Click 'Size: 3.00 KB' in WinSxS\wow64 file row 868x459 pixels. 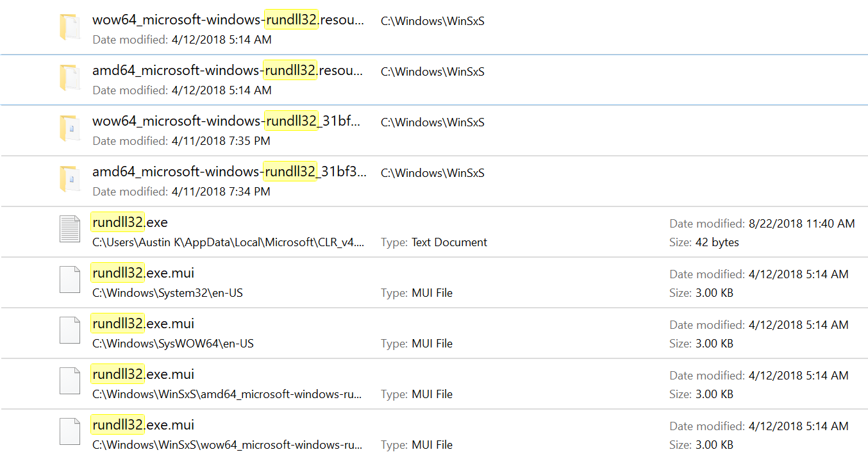click(701, 445)
